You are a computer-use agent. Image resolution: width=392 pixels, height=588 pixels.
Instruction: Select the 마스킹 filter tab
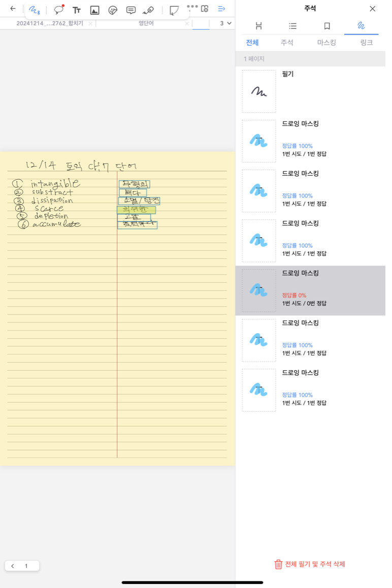tap(326, 43)
